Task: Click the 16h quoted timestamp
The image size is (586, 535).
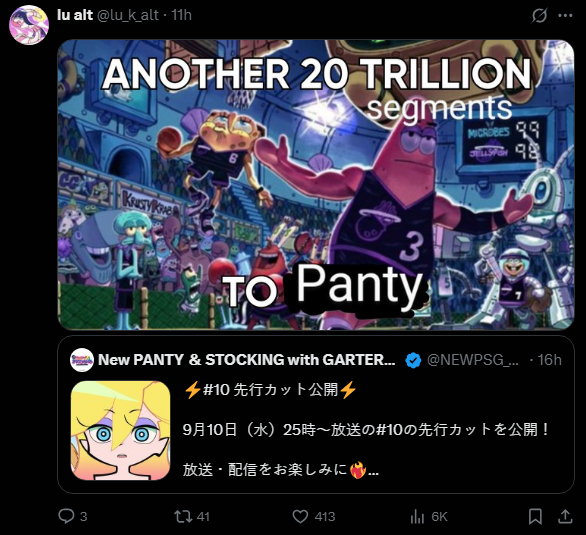Action: click(549, 360)
